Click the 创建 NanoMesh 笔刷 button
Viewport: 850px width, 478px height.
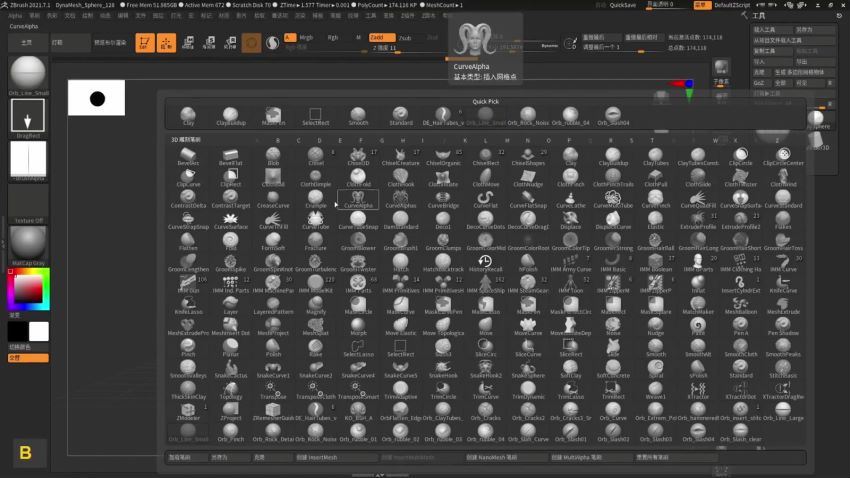click(506, 457)
